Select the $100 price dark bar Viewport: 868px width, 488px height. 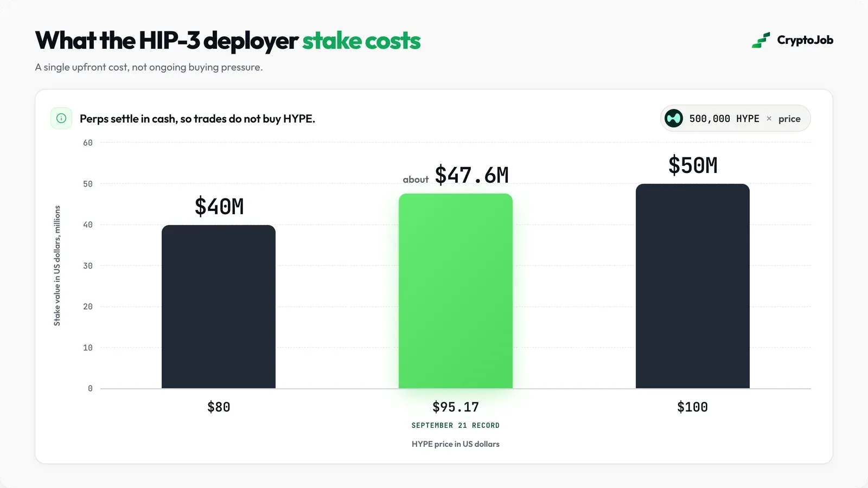point(693,286)
